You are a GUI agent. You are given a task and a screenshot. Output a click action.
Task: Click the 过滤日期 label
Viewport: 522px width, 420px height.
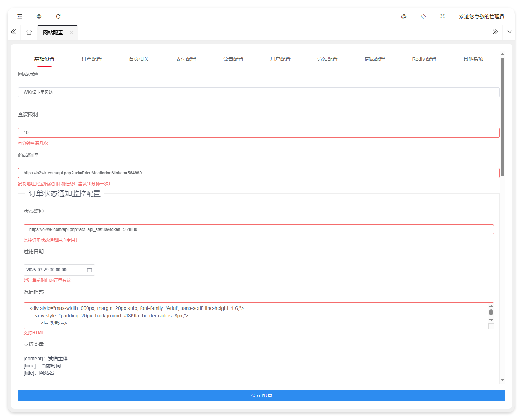point(34,252)
